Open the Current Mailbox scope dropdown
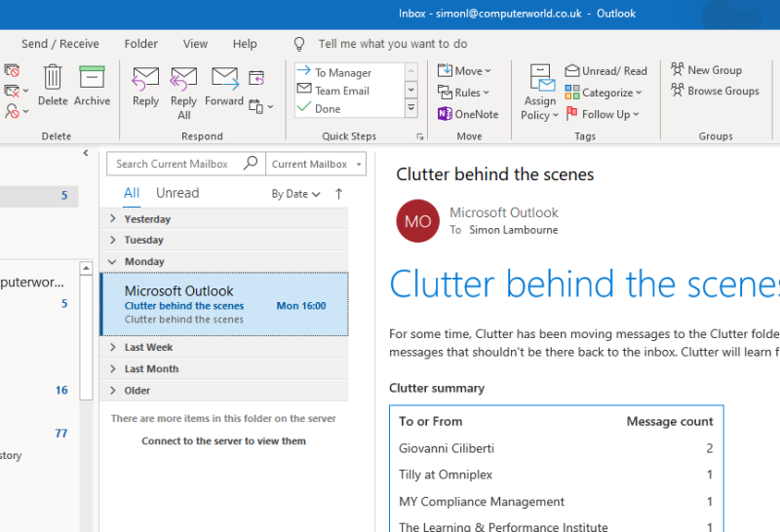Screen dimensions: 780x532 (316, 164)
